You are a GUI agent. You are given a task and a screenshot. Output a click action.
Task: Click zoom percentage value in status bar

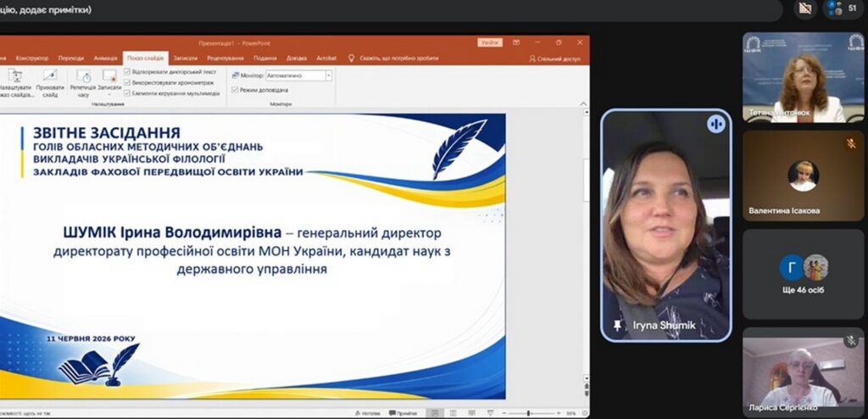coord(570,413)
